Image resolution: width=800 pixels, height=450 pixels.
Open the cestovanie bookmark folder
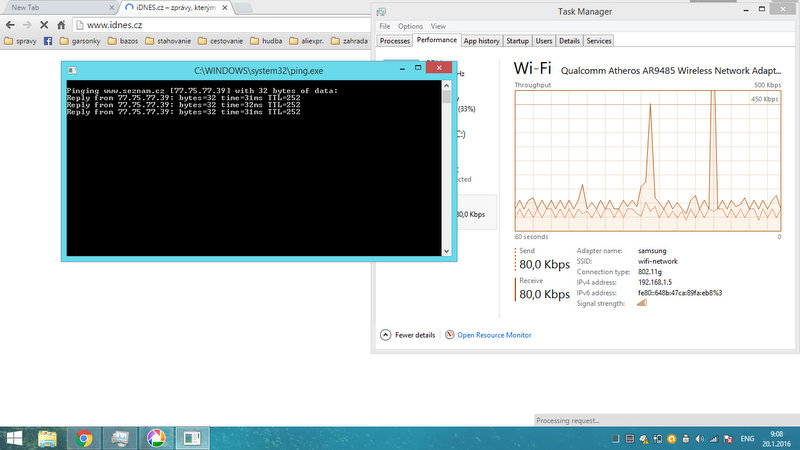[x=220, y=41]
